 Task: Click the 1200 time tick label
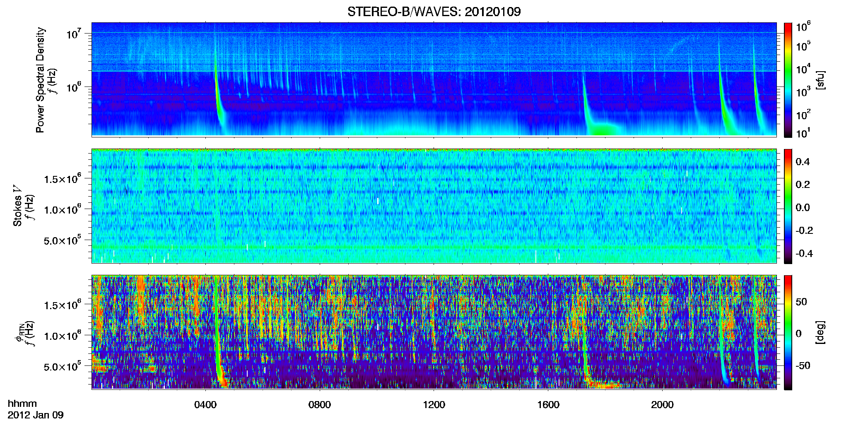[434, 405]
